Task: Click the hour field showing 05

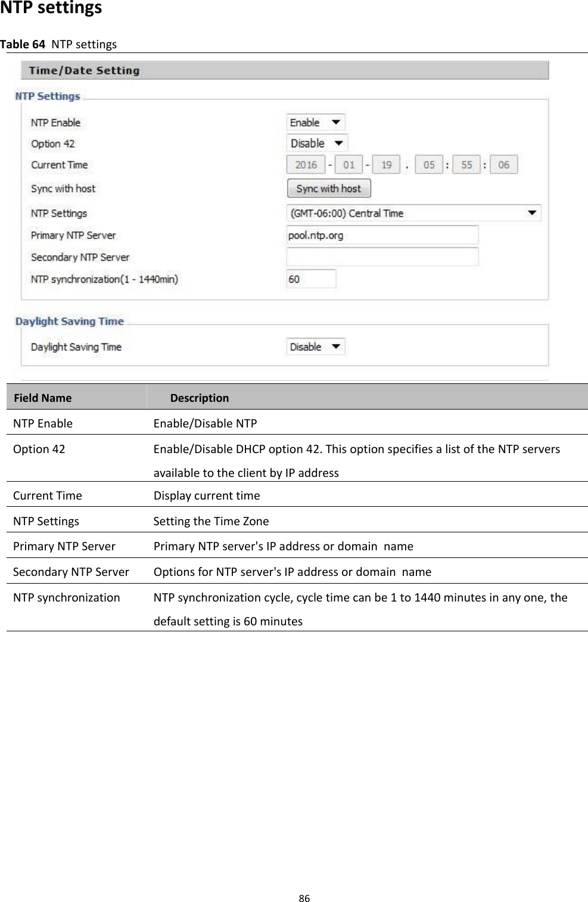Action: point(428,165)
